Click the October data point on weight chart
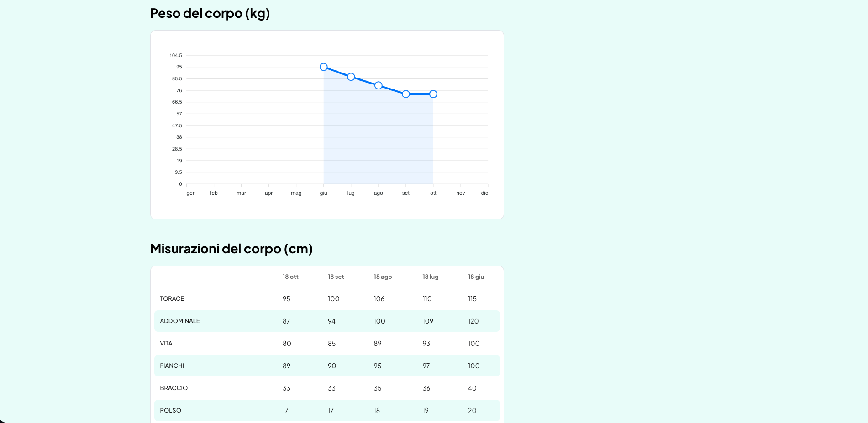The height and width of the screenshot is (423, 868). click(x=433, y=94)
